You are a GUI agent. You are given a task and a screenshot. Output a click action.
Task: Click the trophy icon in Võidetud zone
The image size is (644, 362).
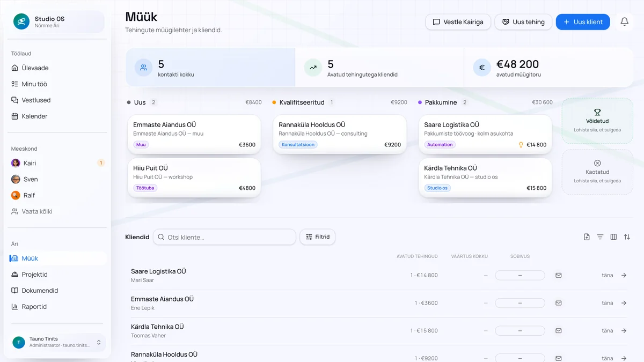597,112
